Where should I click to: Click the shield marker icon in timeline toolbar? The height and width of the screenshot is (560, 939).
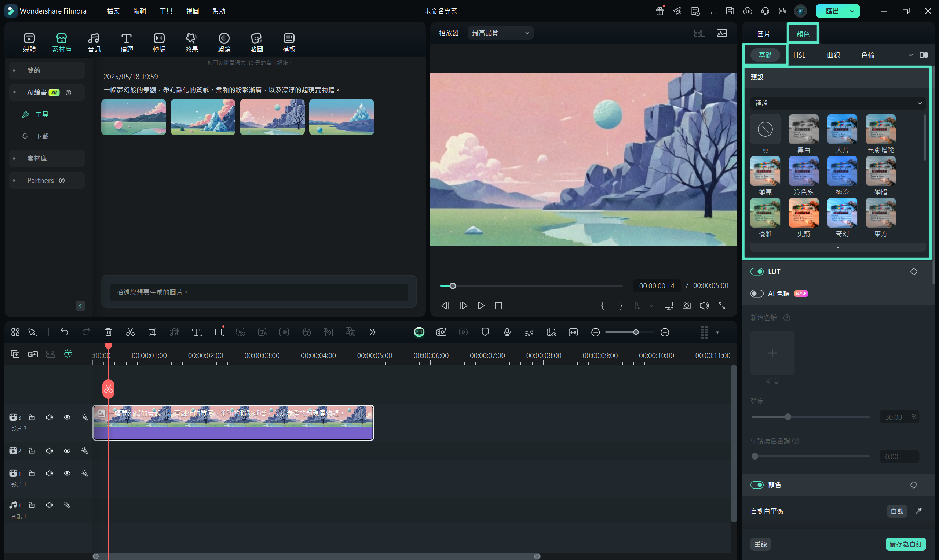485,332
